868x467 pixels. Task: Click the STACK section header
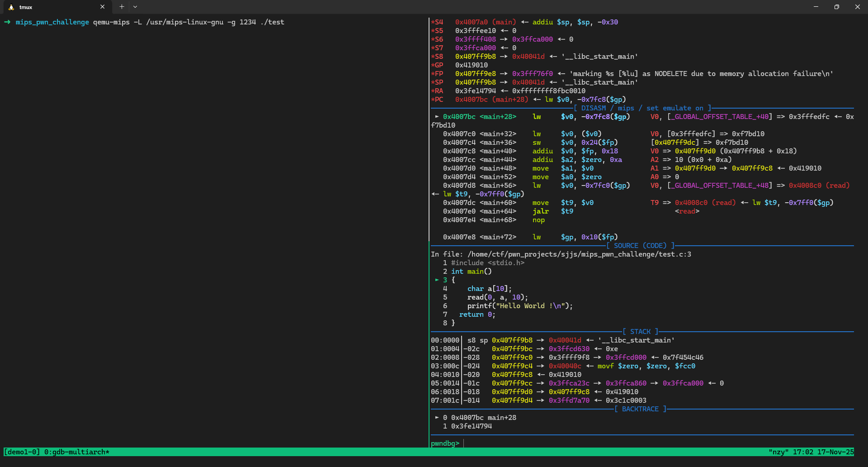(640, 332)
